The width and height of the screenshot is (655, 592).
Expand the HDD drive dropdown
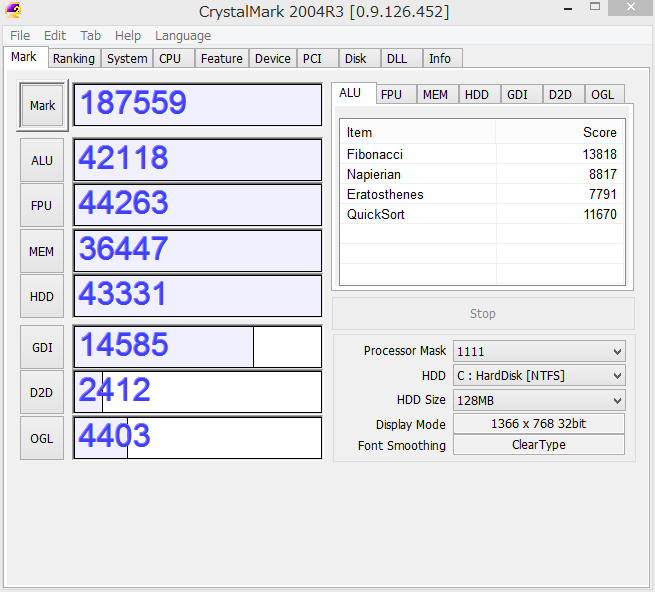click(539, 376)
